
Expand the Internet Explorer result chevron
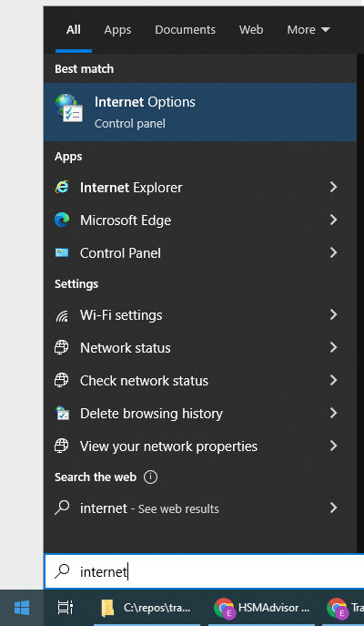point(334,187)
